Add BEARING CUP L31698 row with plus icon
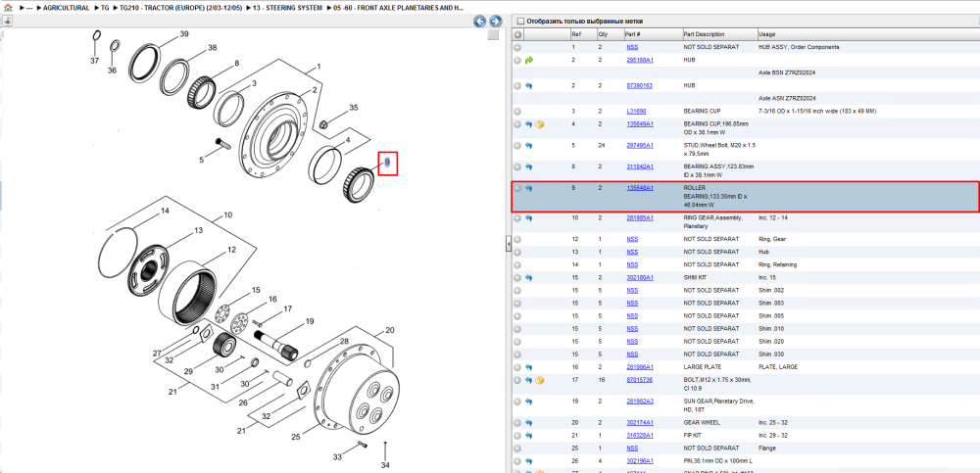This screenshot has height=473, width=980. click(x=517, y=112)
